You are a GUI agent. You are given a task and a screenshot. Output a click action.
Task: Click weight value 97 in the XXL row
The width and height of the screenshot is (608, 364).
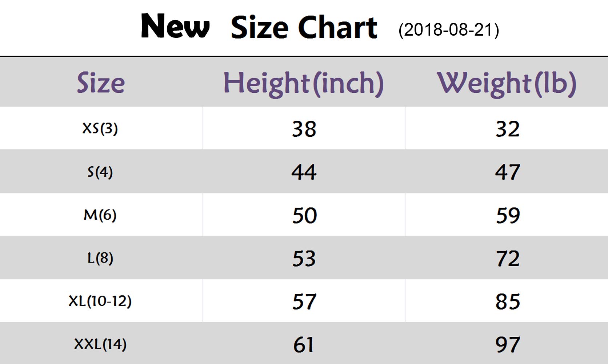pyautogui.click(x=508, y=345)
